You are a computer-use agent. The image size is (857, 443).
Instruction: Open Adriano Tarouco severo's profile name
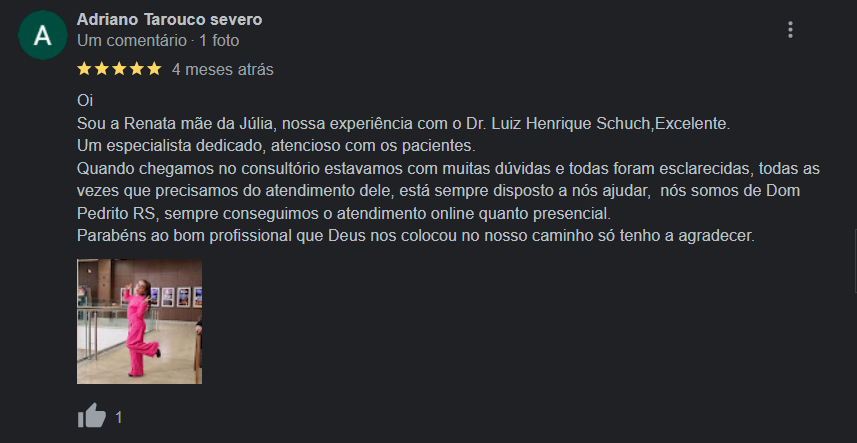click(170, 20)
